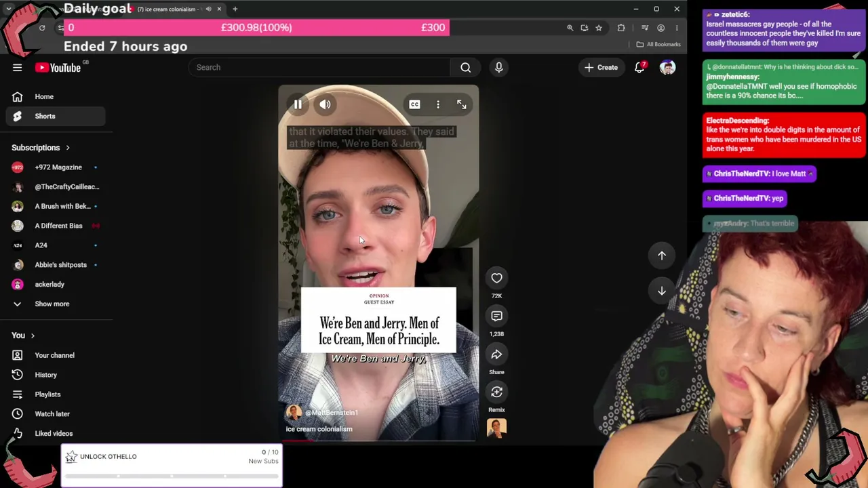Open the account avatar menu

(667, 67)
